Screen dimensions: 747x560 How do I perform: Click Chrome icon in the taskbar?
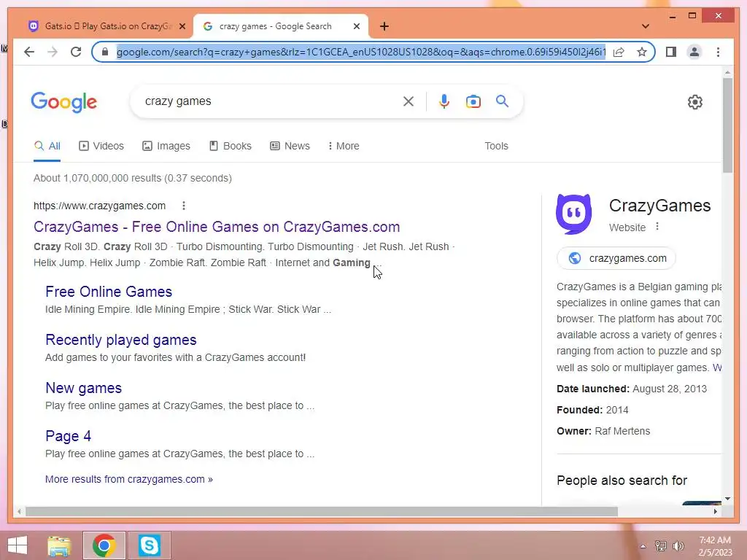click(x=104, y=545)
